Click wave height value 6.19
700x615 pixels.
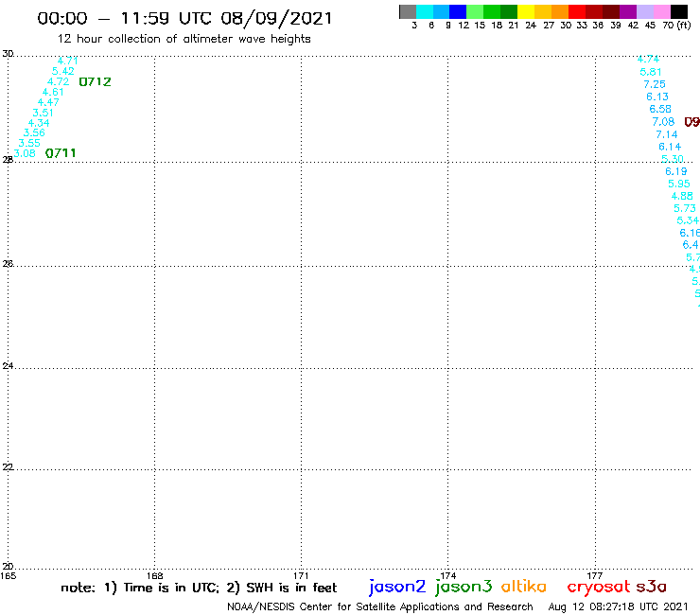[x=676, y=171]
